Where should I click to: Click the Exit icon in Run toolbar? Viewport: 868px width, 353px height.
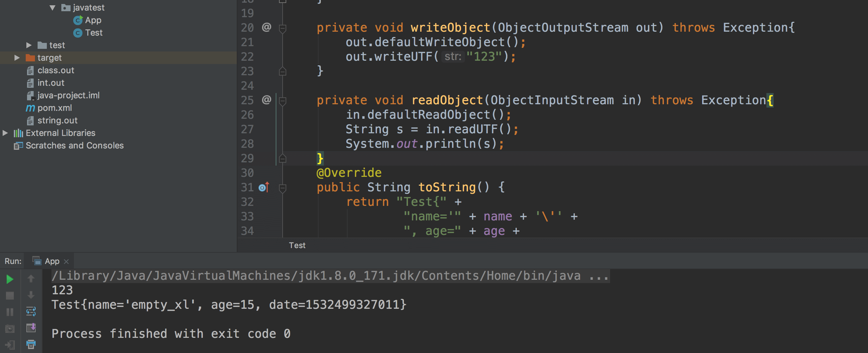(10, 344)
